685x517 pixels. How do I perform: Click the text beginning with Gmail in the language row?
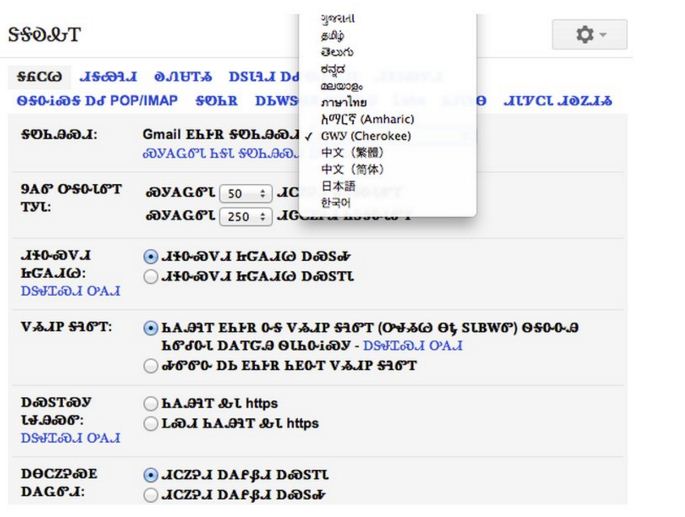[x=221, y=135]
